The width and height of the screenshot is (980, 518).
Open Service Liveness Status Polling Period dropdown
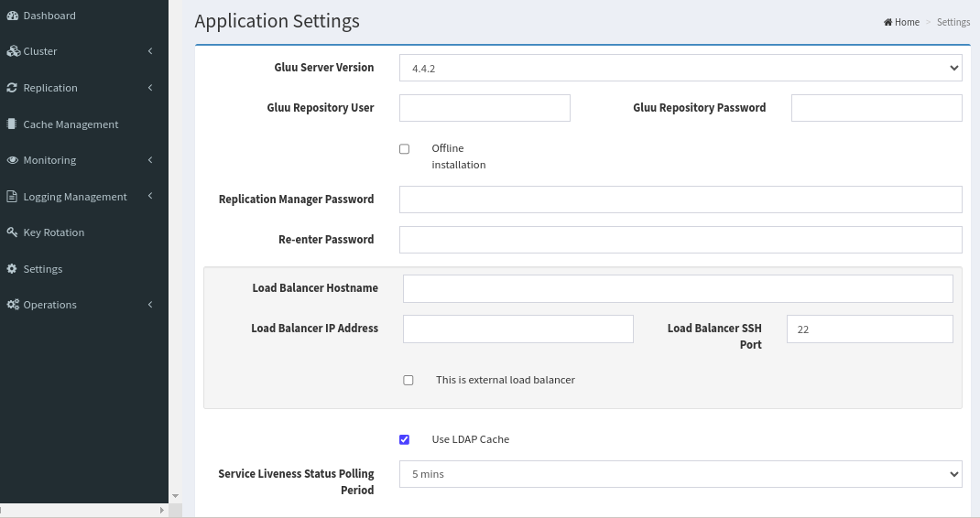(x=681, y=474)
